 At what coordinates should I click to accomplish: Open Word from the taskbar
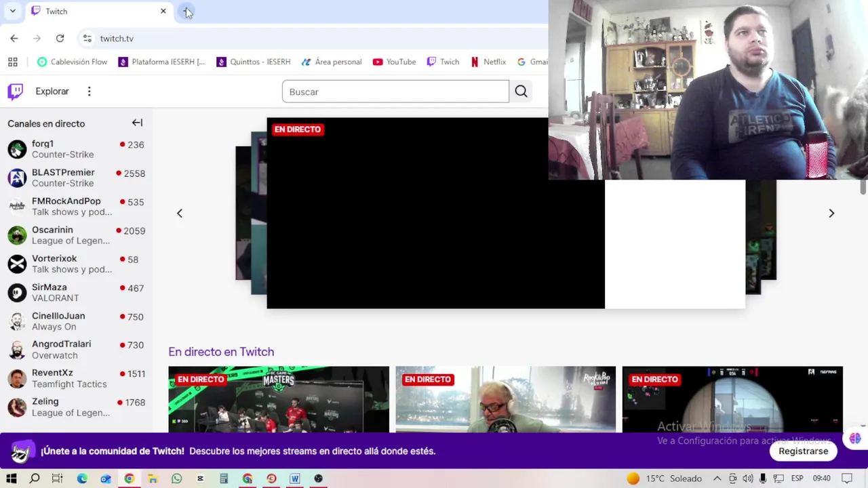(x=295, y=479)
